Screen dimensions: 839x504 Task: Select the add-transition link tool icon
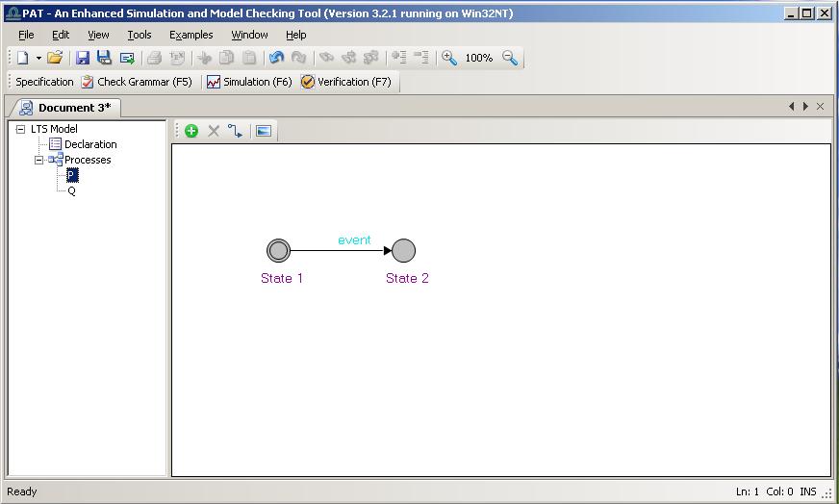pyautogui.click(x=236, y=131)
